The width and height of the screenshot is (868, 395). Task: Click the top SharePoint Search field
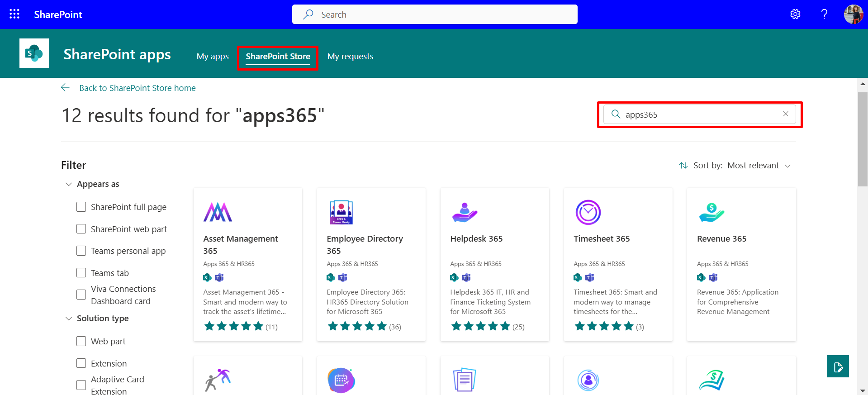pos(435,14)
